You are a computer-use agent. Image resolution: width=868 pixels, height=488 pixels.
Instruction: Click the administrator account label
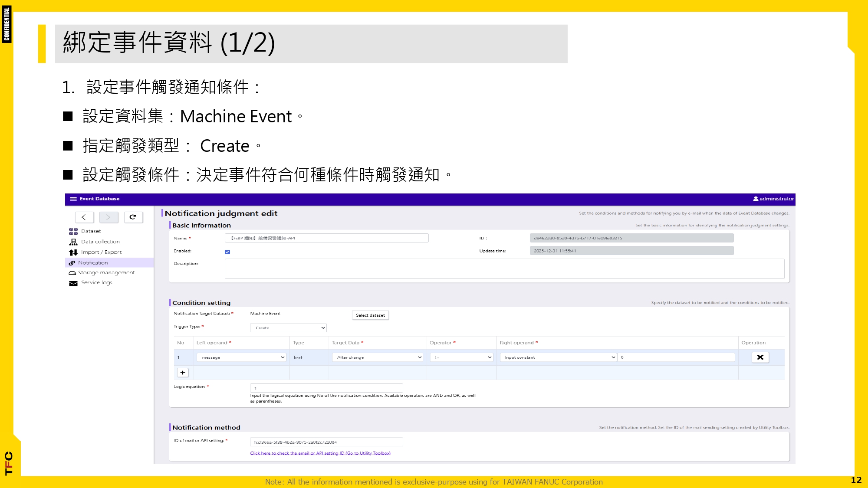pyautogui.click(x=776, y=200)
